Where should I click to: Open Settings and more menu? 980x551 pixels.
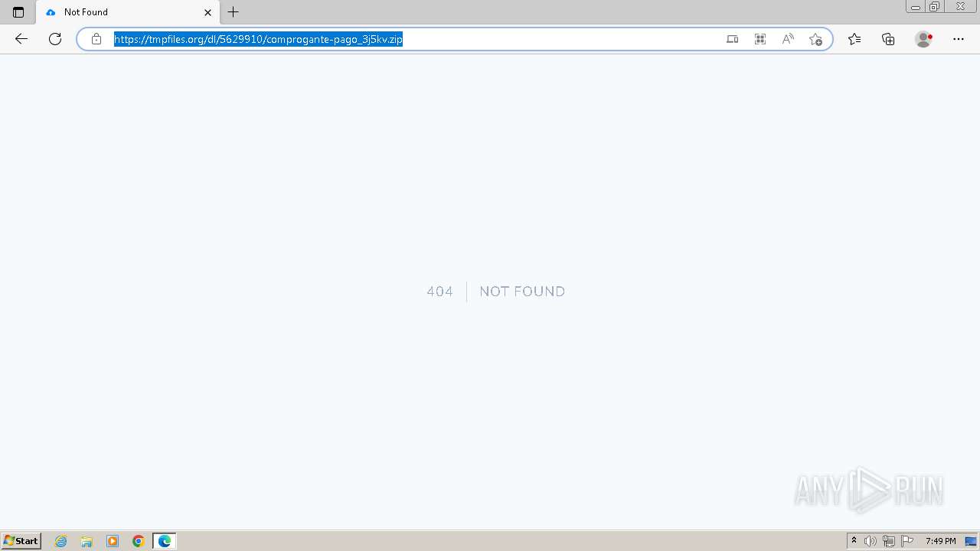(x=959, y=39)
